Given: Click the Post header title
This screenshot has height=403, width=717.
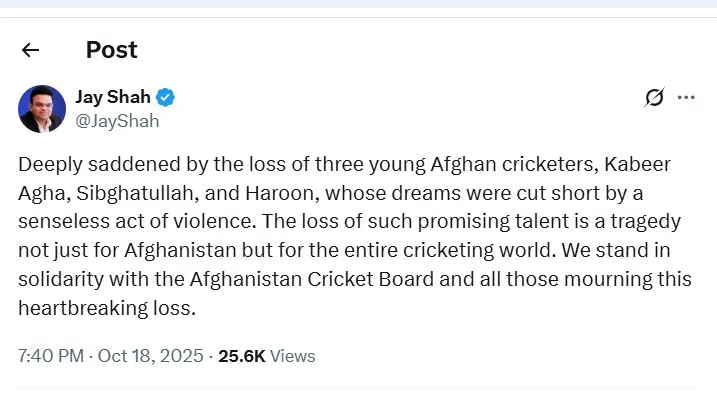Looking at the screenshot, I should coord(111,50).
